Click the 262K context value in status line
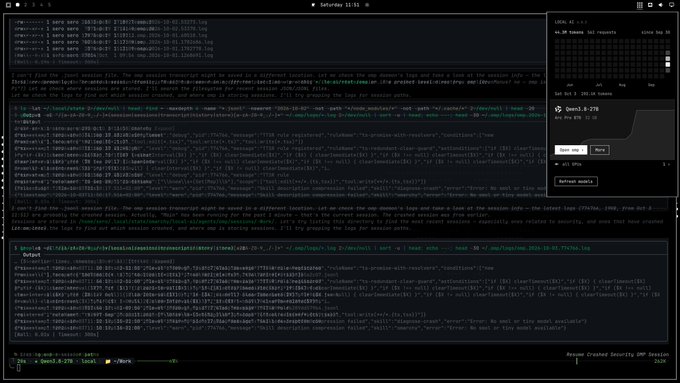Viewport: 680px width, 383px height. 660,361
